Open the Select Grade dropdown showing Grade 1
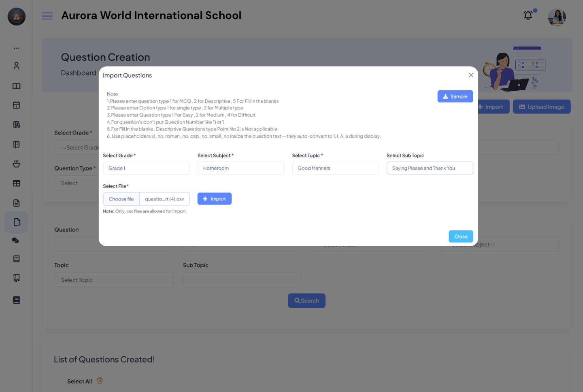This screenshot has width=583, height=392. tap(146, 168)
